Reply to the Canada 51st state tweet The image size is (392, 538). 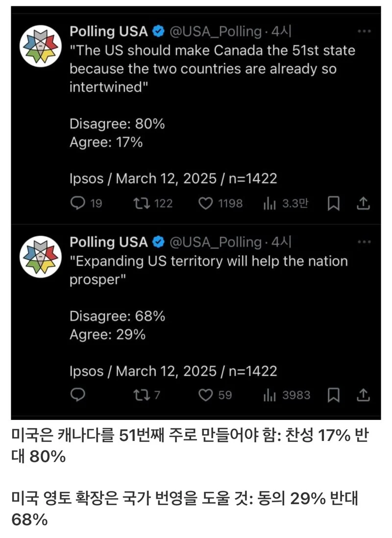[x=77, y=203]
